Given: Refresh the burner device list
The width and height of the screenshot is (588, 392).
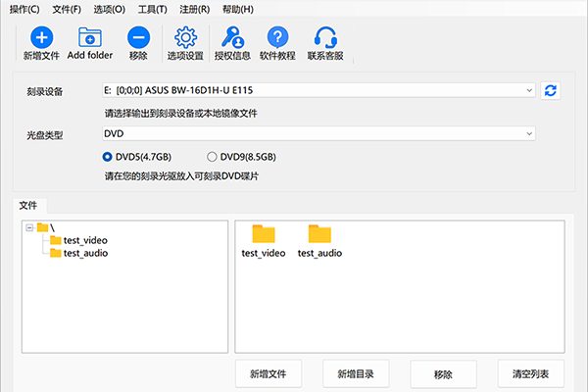Looking at the screenshot, I should 551,91.
